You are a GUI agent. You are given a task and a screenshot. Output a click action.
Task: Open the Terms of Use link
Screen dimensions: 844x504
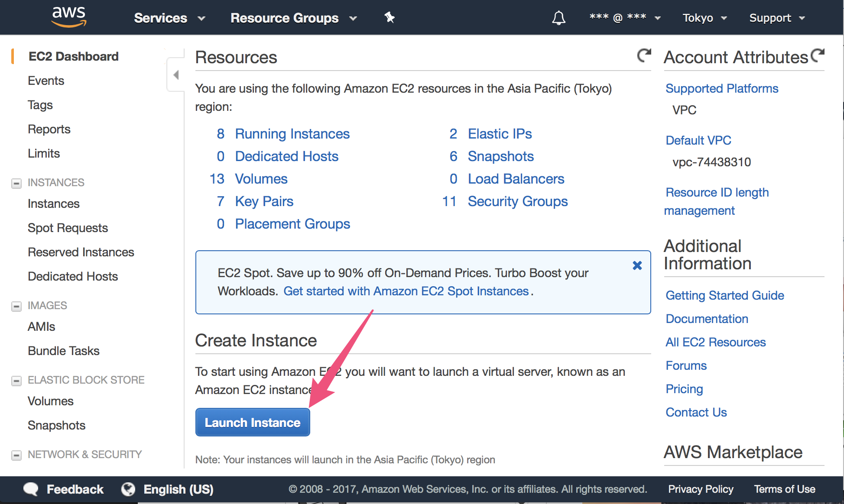click(x=785, y=489)
